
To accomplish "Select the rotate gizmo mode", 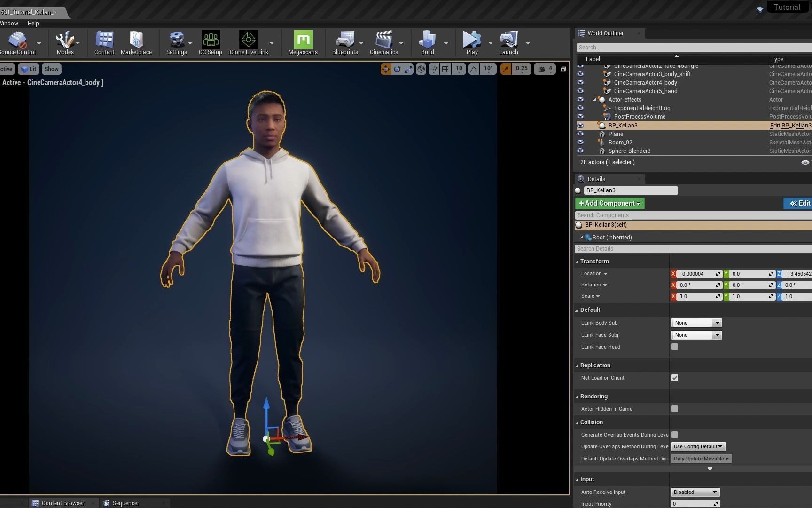I will pyautogui.click(x=398, y=69).
